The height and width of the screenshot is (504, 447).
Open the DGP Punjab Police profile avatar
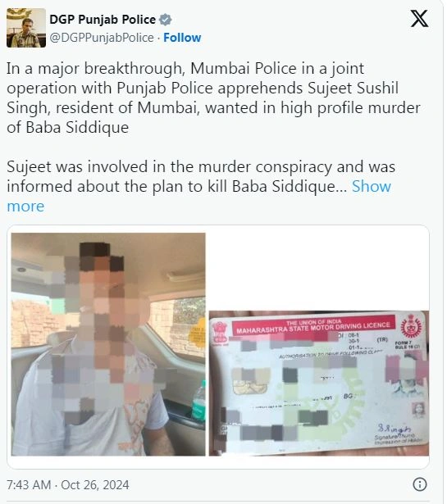[x=26, y=28]
